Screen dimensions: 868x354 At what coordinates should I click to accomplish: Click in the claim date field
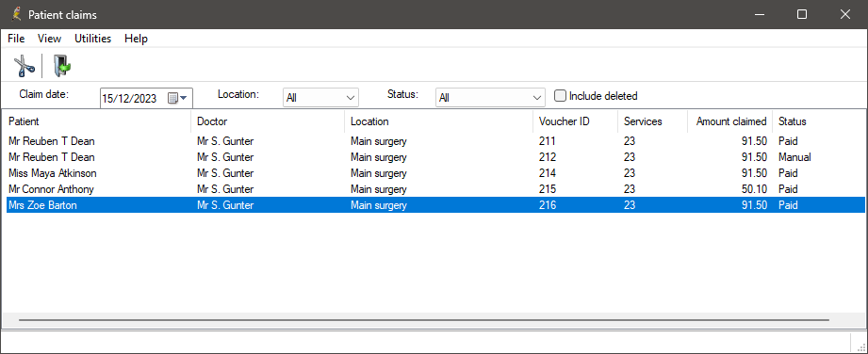point(133,99)
